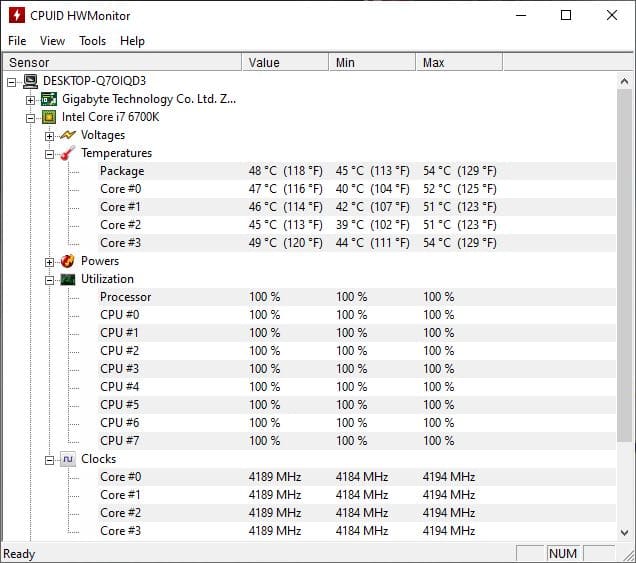
Task: Click the Intel Core i7 6700K chip icon
Action: [49, 117]
